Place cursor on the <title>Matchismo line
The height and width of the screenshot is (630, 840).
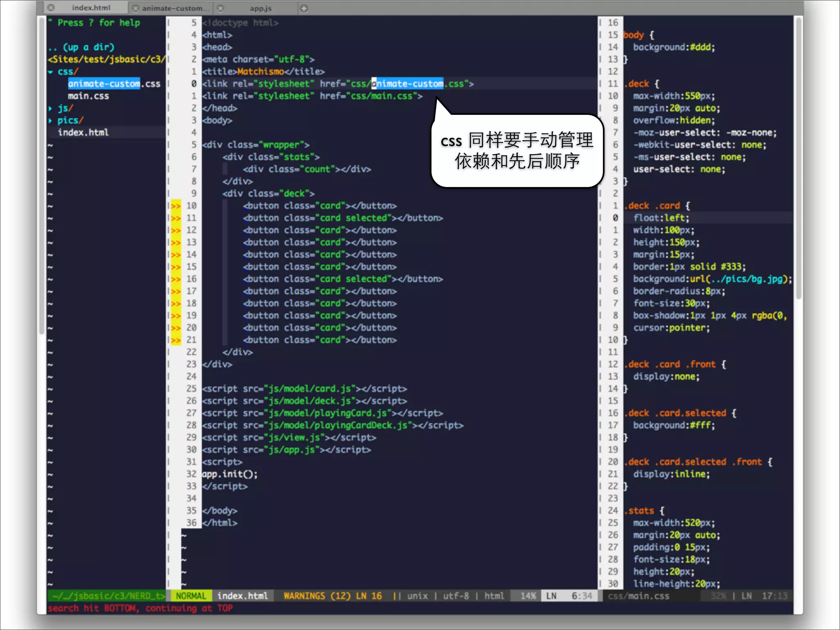pyautogui.click(x=263, y=72)
